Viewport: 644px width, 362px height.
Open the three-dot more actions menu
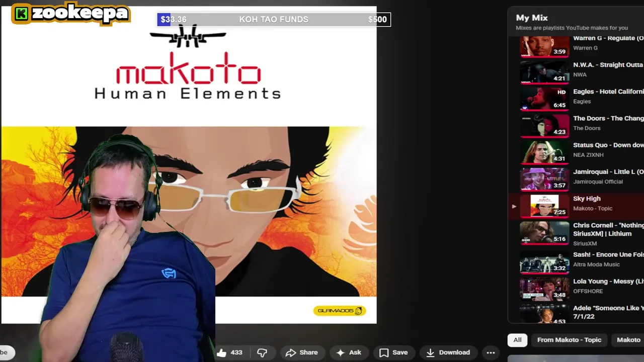click(491, 352)
